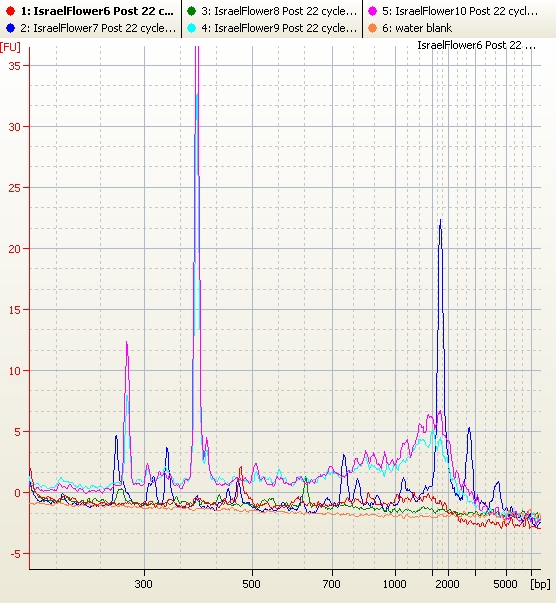Click the 2000 bp axis tick label
The height and width of the screenshot is (603, 556).
[x=448, y=584]
